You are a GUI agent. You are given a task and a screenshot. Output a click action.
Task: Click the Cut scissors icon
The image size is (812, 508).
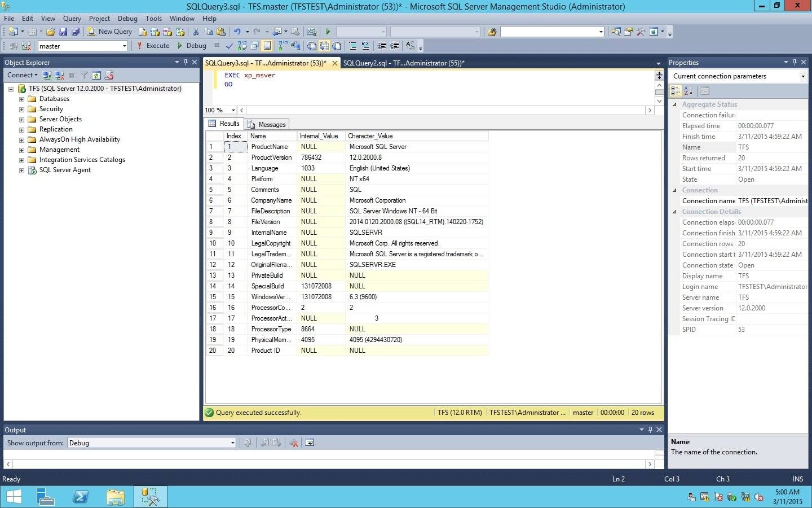pos(196,32)
